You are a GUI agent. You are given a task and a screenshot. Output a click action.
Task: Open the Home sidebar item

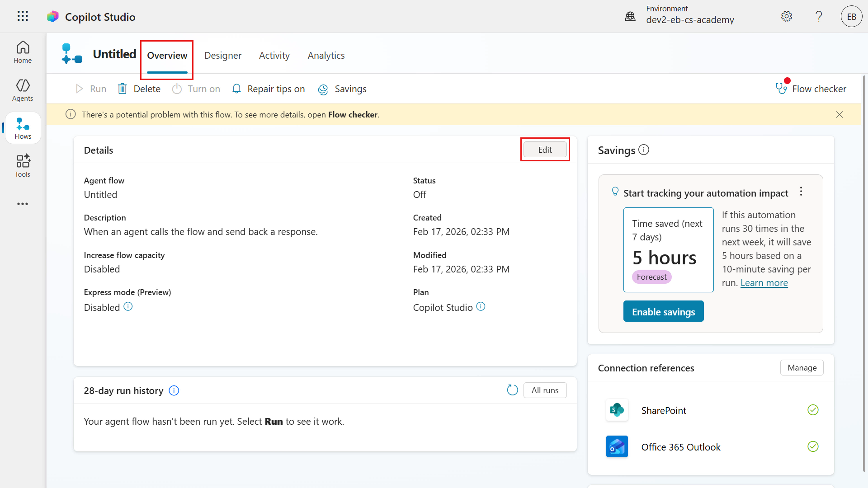coord(23,52)
